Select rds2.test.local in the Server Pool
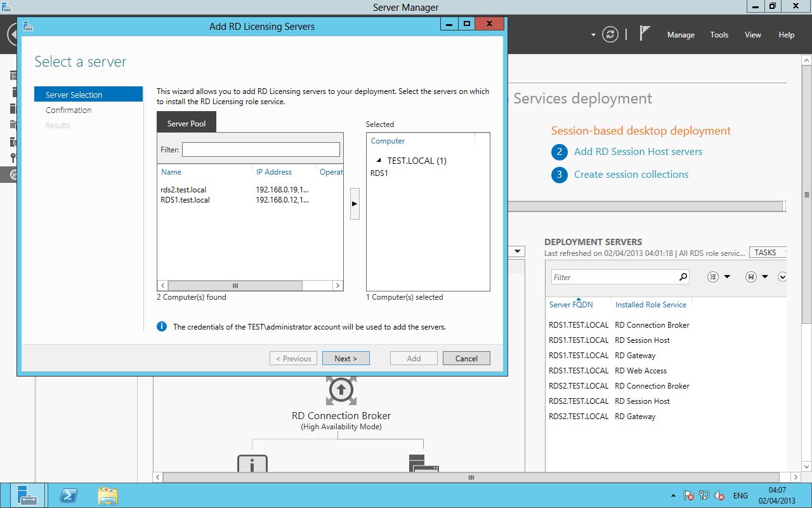 pyautogui.click(x=250, y=190)
